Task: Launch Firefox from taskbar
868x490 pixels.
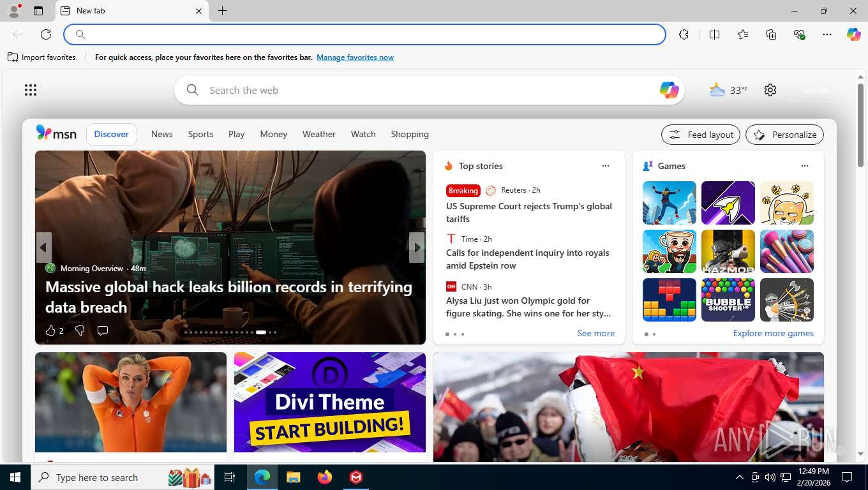Action: pyautogui.click(x=325, y=477)
